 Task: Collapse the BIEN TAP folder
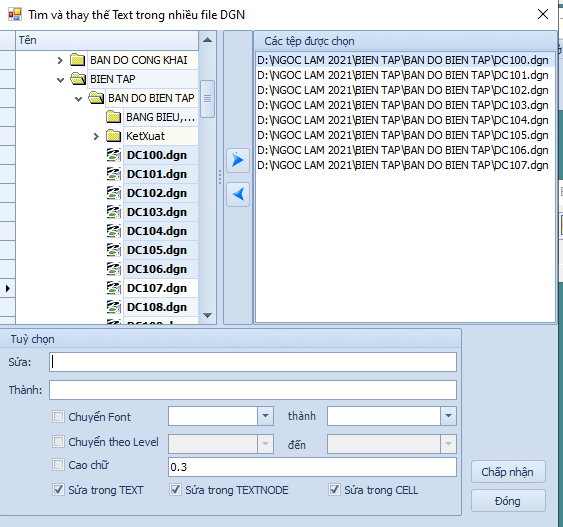[x=60, y=79]
